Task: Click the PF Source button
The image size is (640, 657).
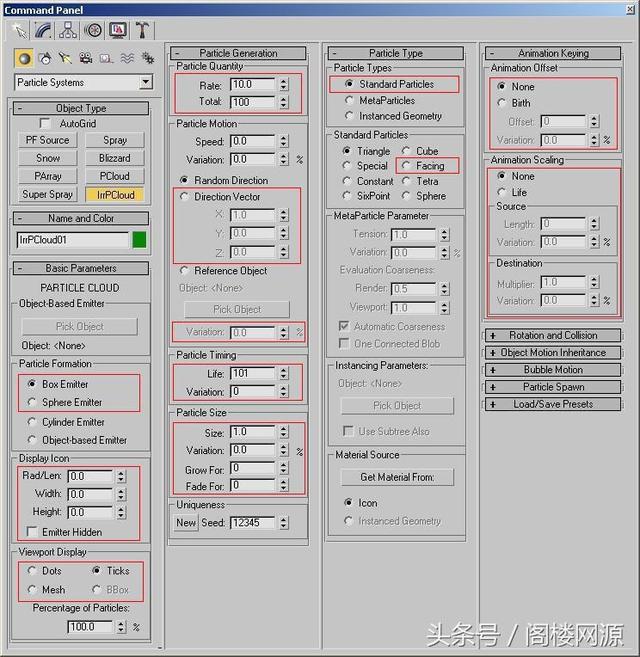Action: pyautogui.click(x=48, y=140)
